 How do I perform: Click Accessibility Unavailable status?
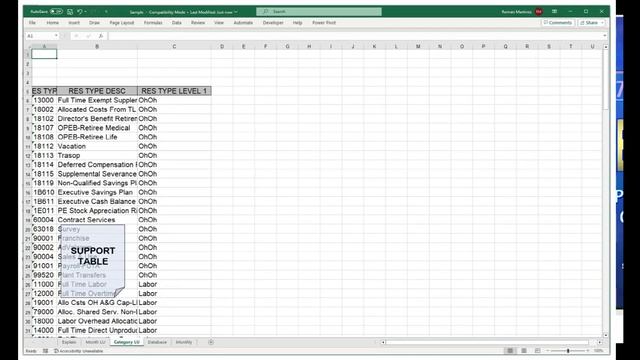[79, 351]
